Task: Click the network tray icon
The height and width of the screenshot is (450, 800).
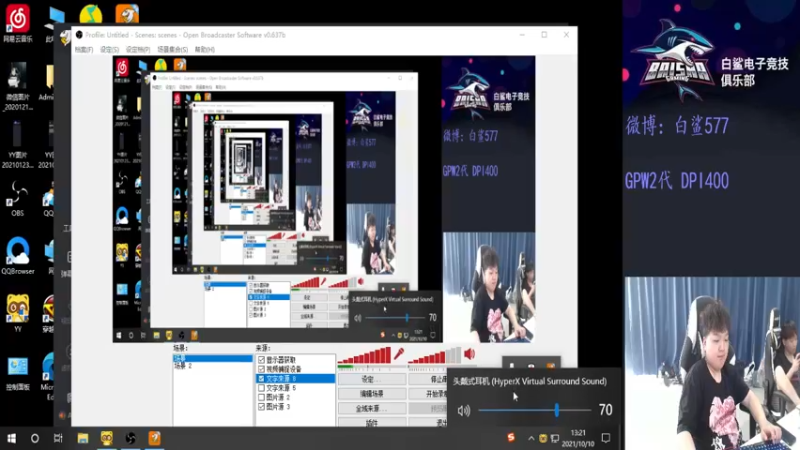Action: coord(555,439)
